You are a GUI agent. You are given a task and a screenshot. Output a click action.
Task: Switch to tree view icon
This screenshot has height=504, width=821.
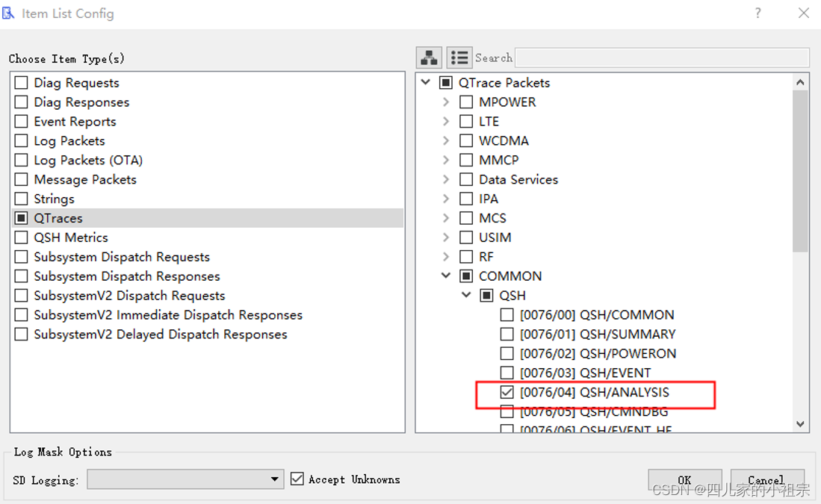430,57
